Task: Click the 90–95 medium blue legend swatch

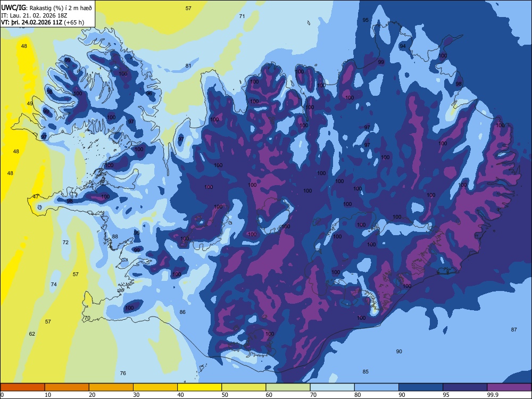Action: [421, 387]
